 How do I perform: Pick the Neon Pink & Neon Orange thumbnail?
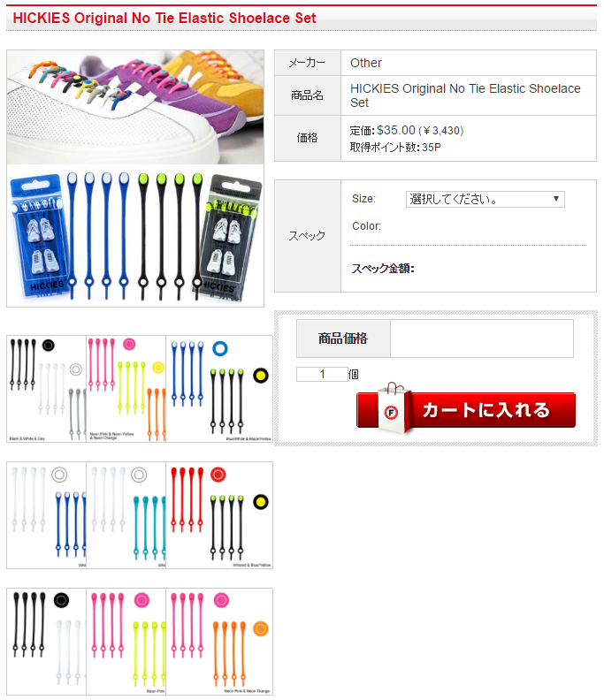(219, 642)
